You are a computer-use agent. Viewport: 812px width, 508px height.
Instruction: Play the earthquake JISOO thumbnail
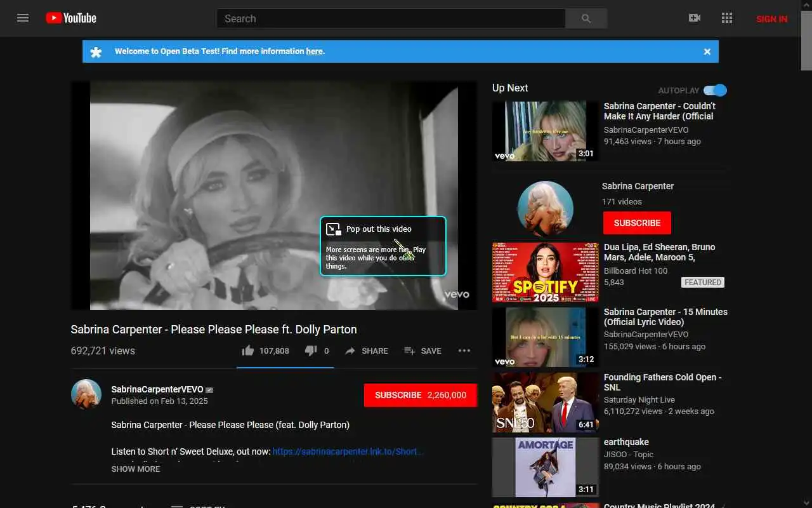coord(546,467)
